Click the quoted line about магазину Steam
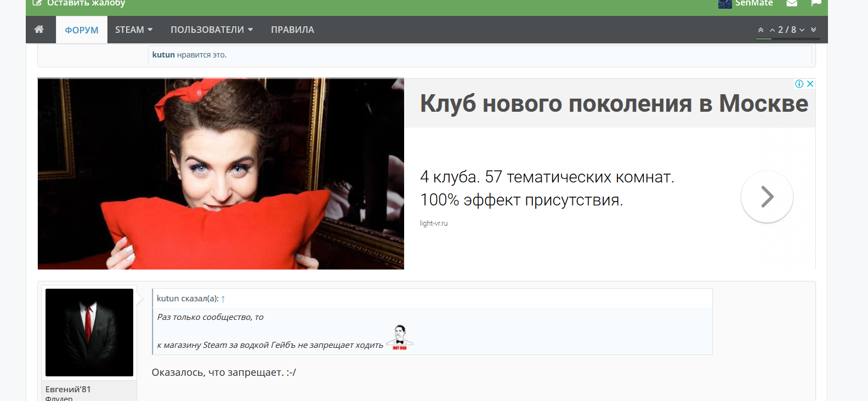868x401 pixels. click(x=270, y=345)
